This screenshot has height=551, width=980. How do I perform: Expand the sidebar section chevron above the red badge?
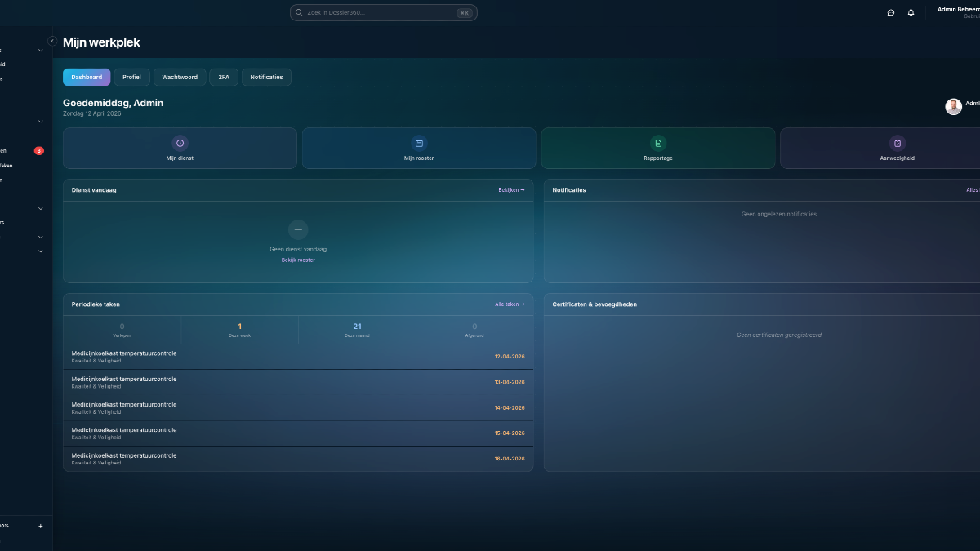pyautogui.click(x=41, y=122)
